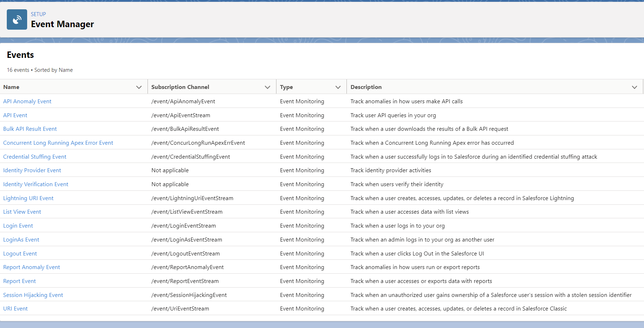Viewport: 644px width, 328px height.
Task: Click the LoginAs Event link
Action: coord(21,239)
